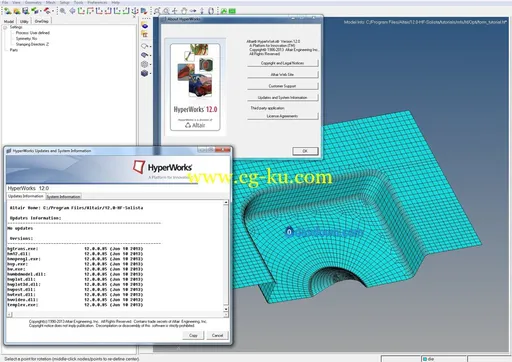Click Copy in the Updates window
Image resolution: width=512 pixels, height=362 pixels.
pos(193,335)
